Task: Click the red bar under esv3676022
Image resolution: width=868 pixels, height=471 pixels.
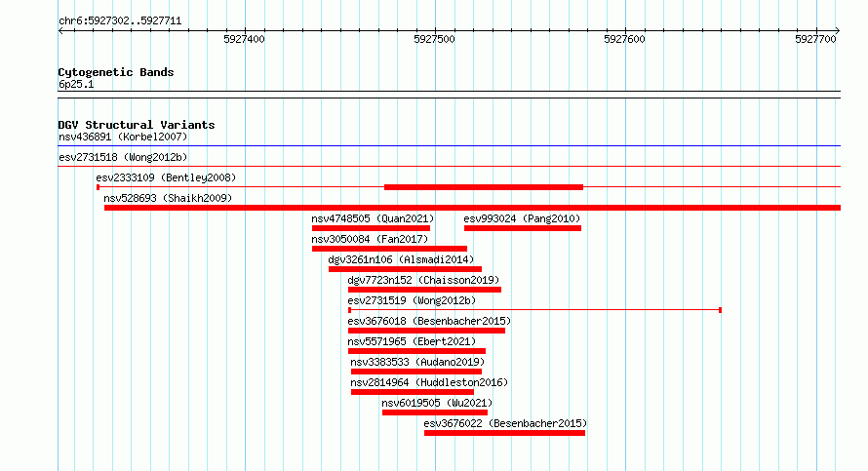Action: 504,433
